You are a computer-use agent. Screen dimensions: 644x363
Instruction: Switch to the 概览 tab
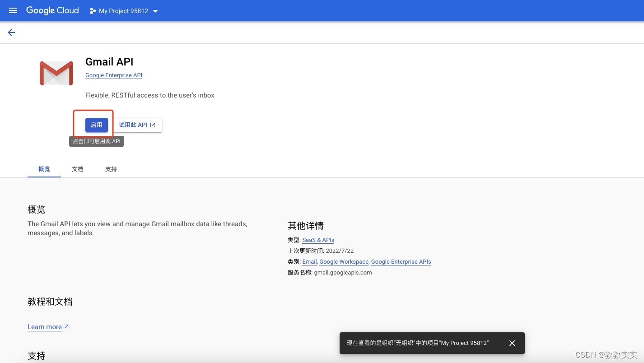(44, 169)
